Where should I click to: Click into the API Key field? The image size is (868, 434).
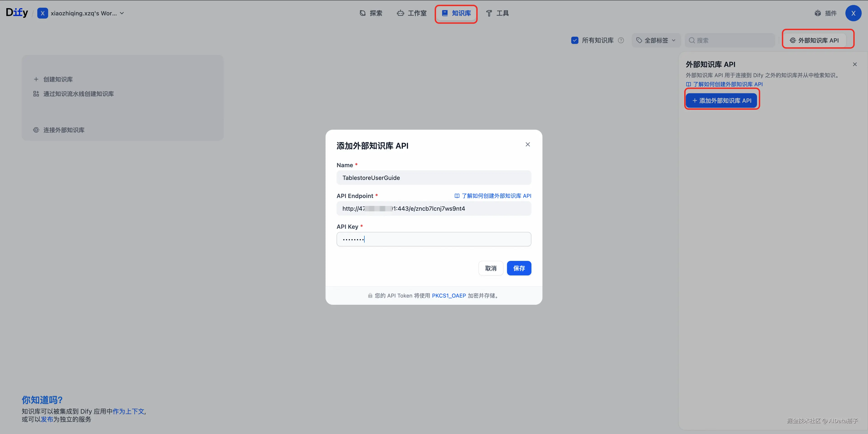point(434,239)
